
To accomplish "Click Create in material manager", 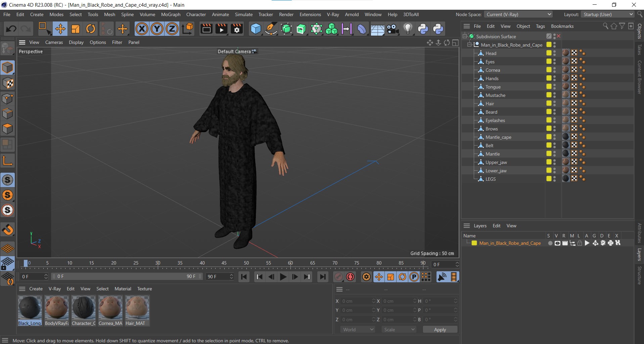I will tap(36, 289).
